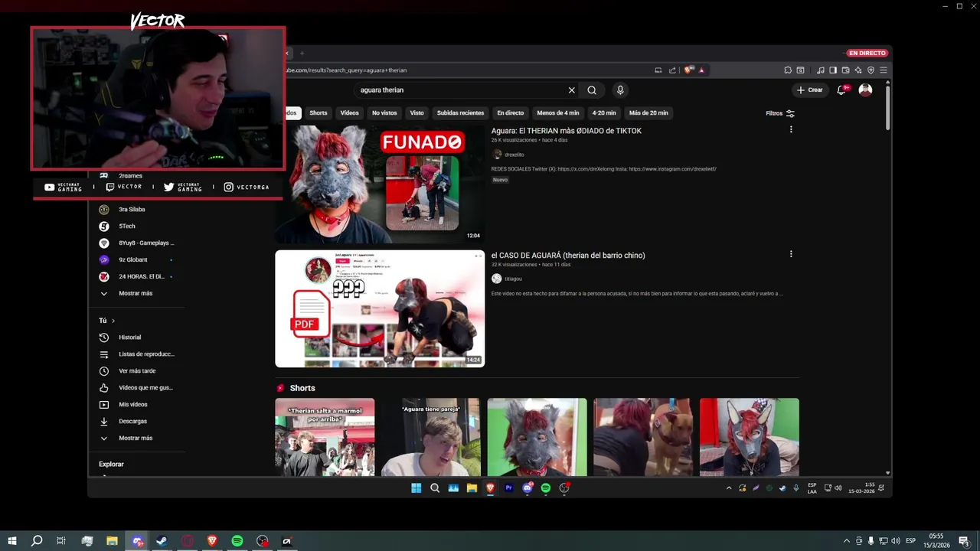Viewport: 980px width, 551px height.
Task: Click the ESP LAA language indicator
Action: (x=812, y=488)
